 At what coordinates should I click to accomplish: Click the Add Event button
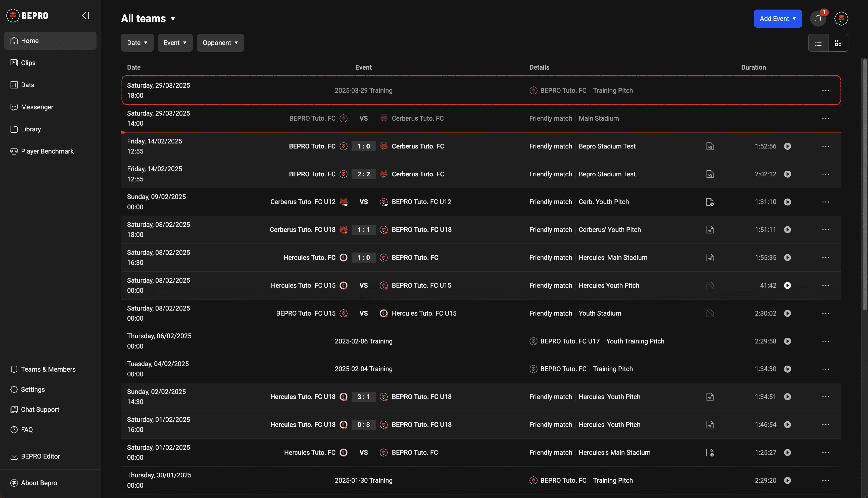pyautogui.click(x=777, y=19)
